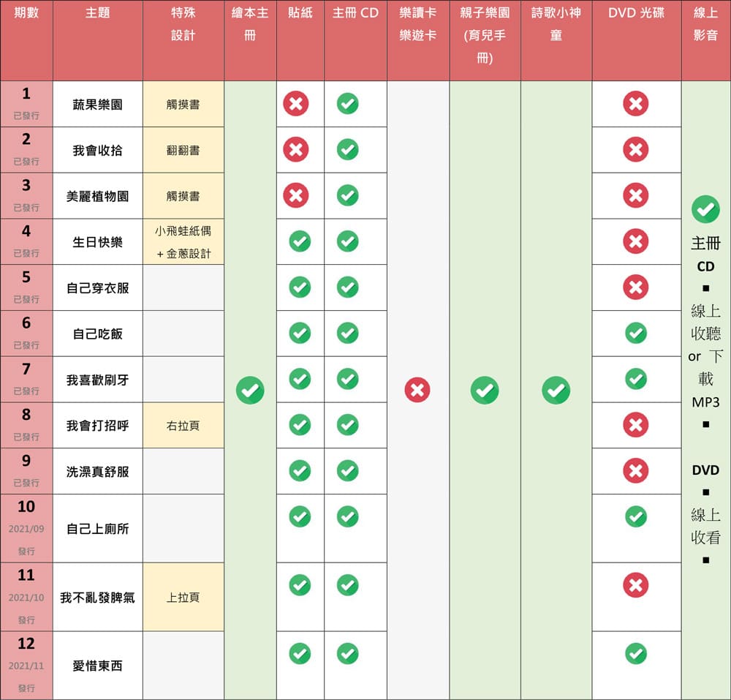
Task: Click the 翻翻書 special design cell
Action: [x=183, y=150]
